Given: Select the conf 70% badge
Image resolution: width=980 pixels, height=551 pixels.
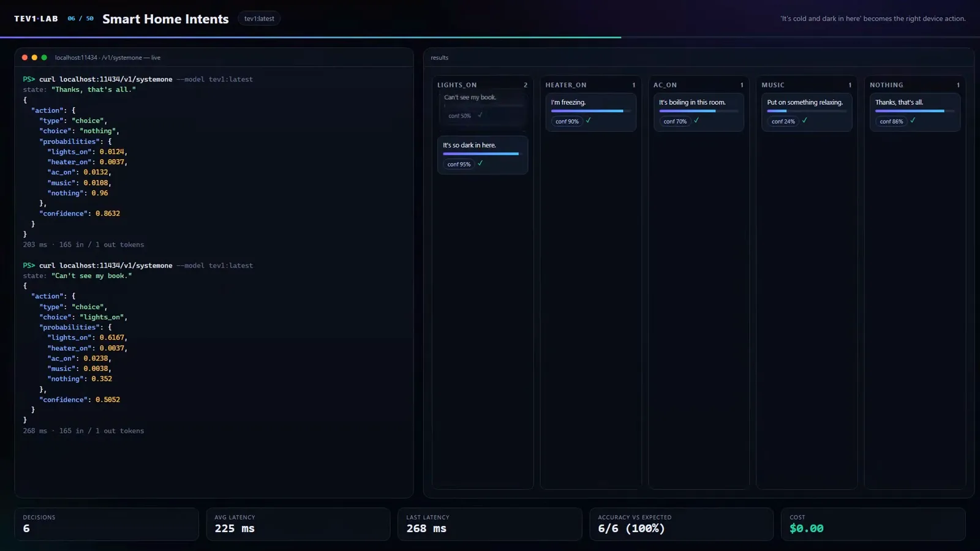Looking at the screenshot, I should [675, 121].
